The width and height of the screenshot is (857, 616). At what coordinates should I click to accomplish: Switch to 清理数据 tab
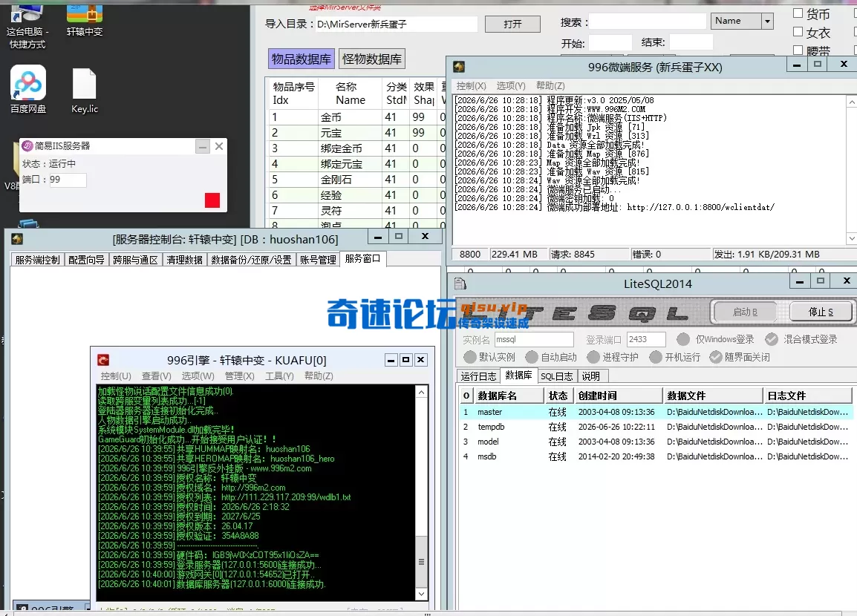coord(185,260)
